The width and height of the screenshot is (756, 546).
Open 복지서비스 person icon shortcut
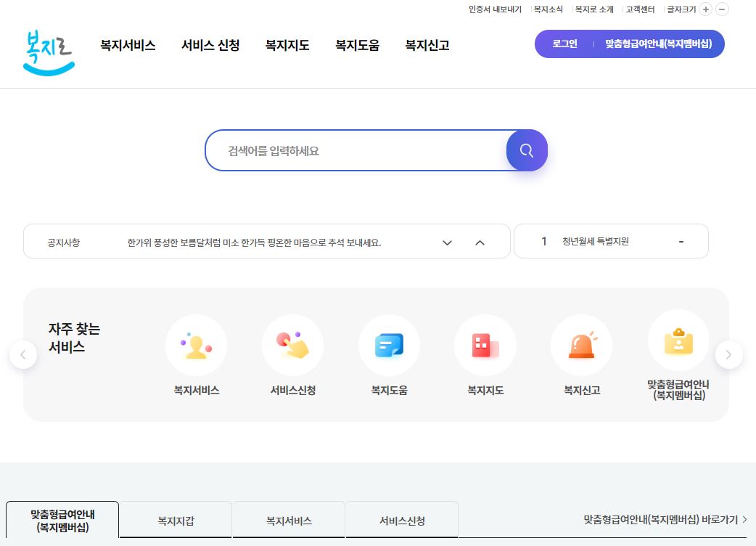pos(196,346)
